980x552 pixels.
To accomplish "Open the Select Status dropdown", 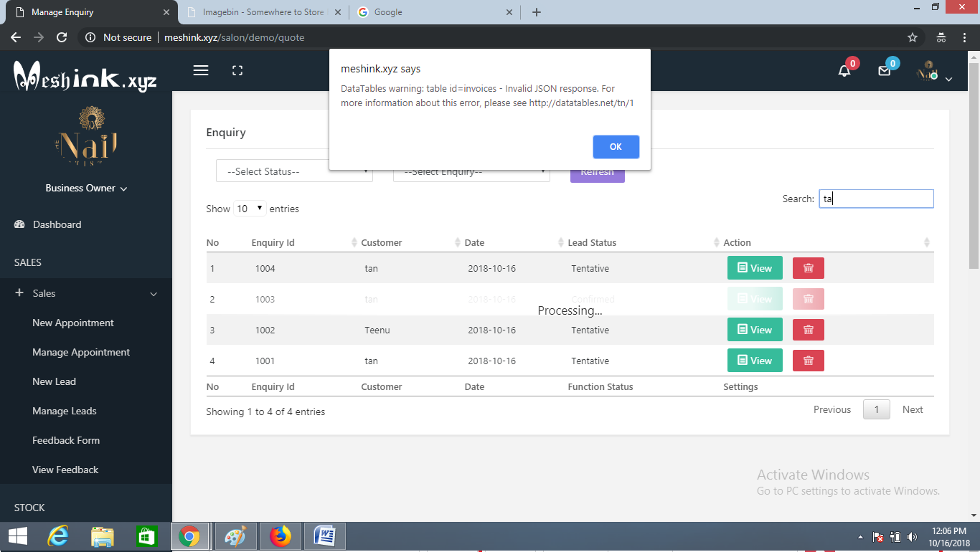I will [294, 172].
